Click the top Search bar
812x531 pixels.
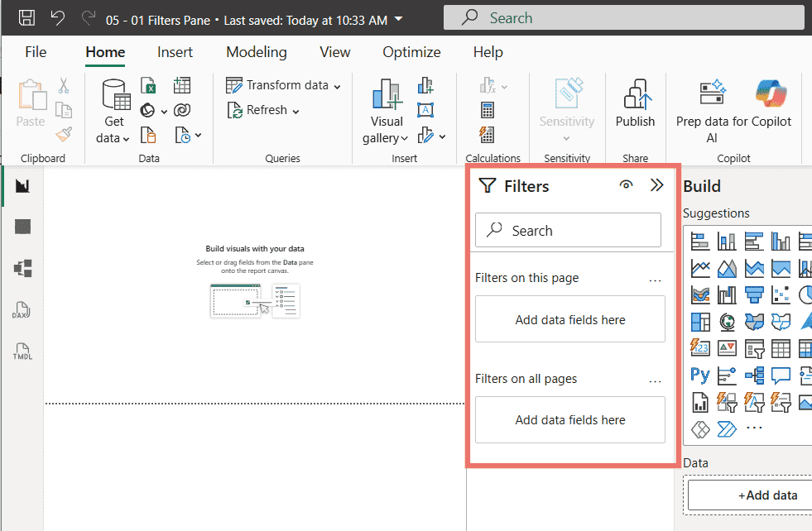624,18
